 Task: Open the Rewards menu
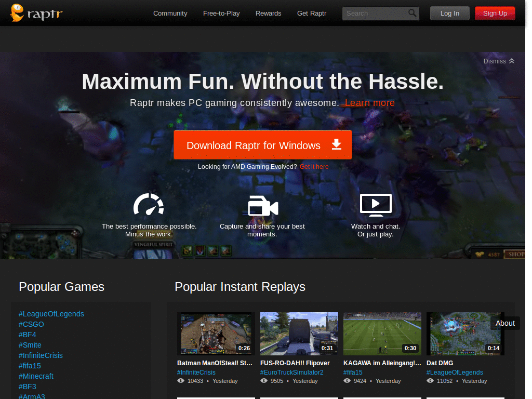(x=269, y=13)
